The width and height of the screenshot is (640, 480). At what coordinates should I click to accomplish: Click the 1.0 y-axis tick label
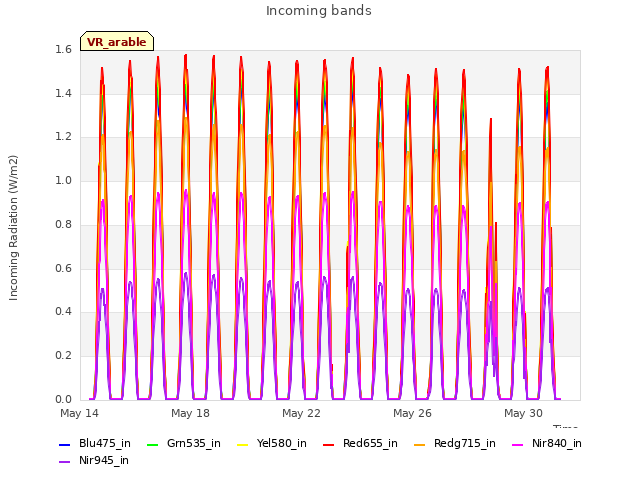(63, 181)
